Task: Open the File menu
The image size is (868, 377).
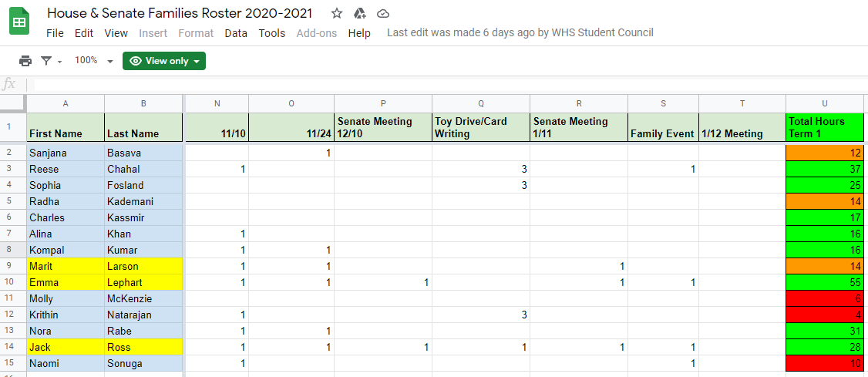Action: (x=55, y=33)
